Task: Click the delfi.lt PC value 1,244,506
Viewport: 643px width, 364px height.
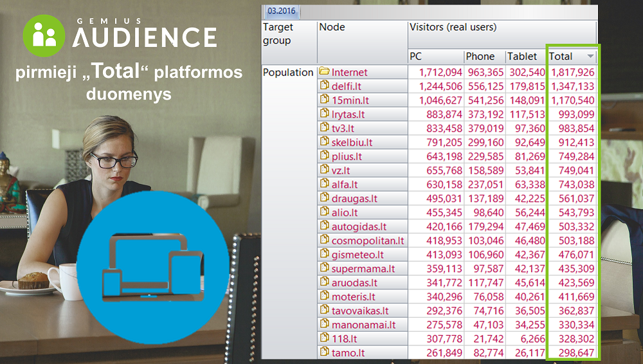Action: 440,87
